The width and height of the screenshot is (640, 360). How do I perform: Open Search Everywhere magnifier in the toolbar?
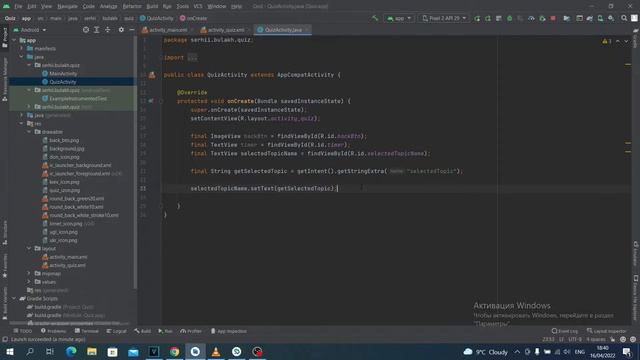(x=624, y=18)
